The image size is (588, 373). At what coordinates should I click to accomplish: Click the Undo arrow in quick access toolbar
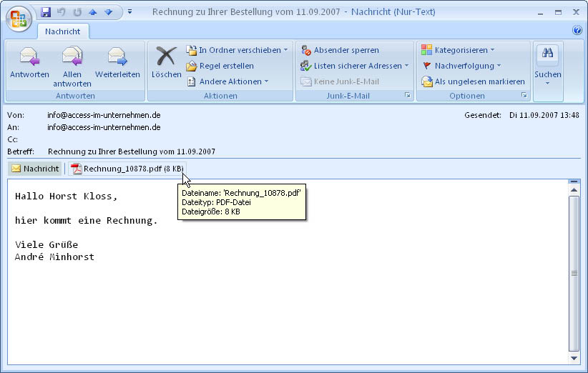(x=62, y=12)
